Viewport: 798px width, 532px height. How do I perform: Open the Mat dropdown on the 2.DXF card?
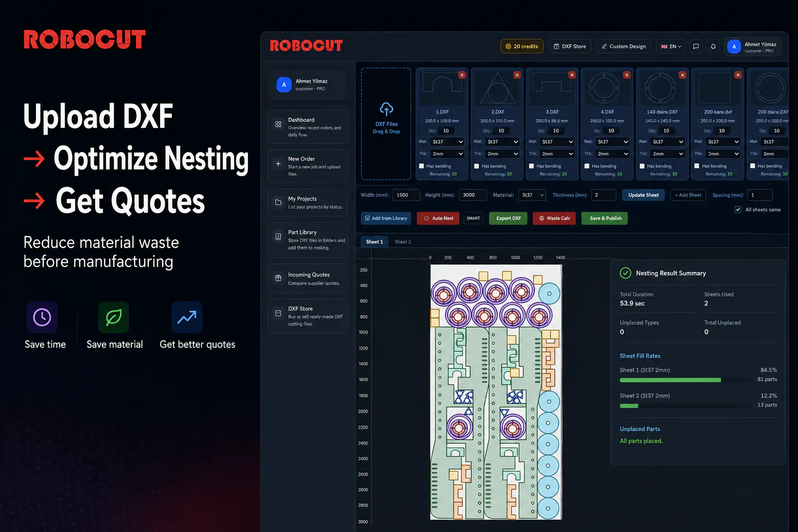(502, 142)
